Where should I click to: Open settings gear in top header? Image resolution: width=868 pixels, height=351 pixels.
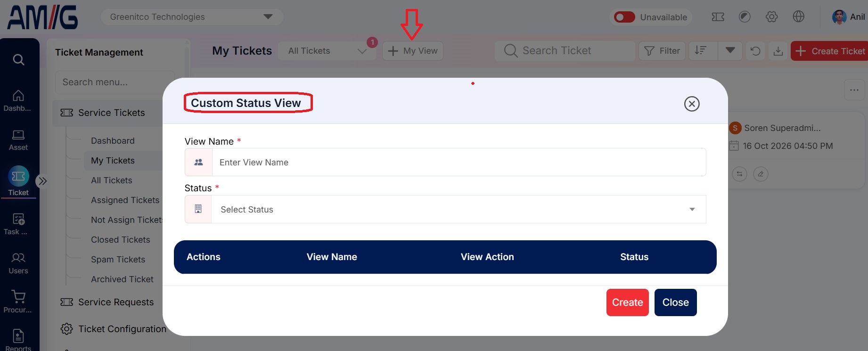tap(771, 17)
